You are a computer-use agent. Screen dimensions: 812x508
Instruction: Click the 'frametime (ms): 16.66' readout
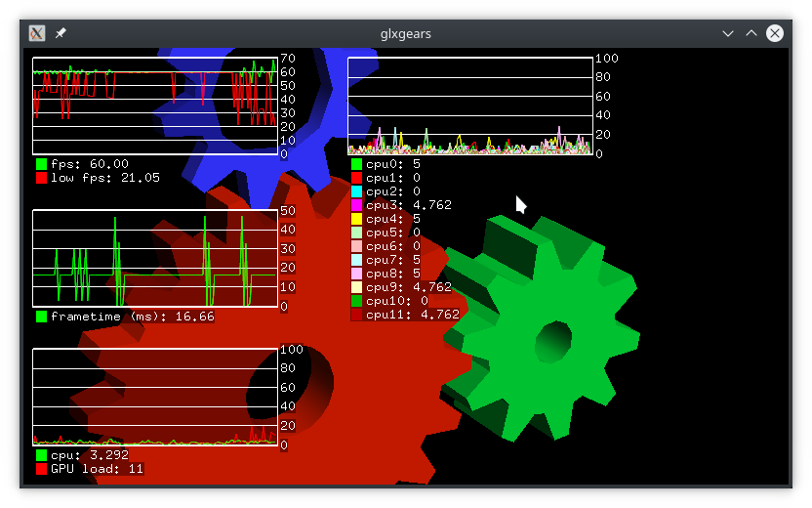(133, 317)
